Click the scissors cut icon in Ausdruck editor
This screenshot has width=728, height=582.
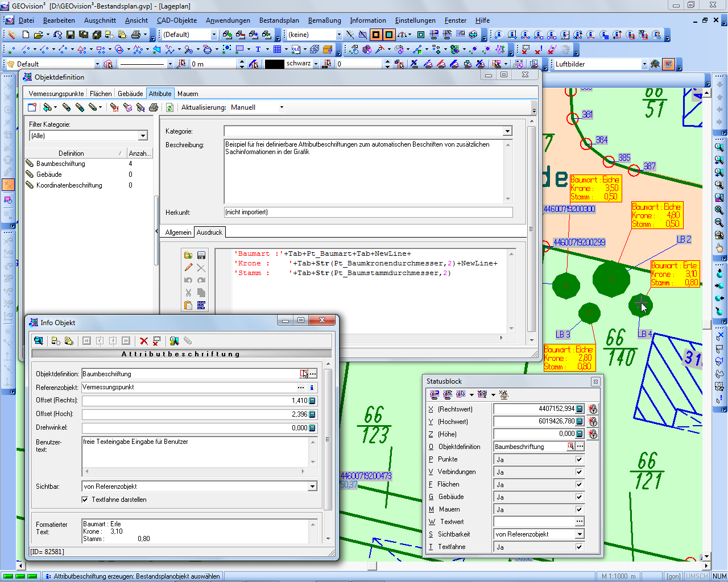[188, 293]
